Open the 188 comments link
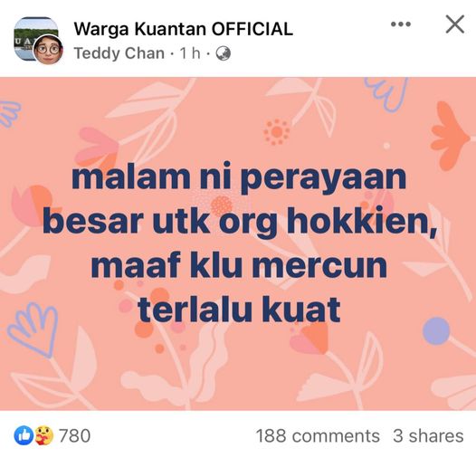Image resolution: width=476 pixels, height=458 pixels. click(x=318, y=436)
